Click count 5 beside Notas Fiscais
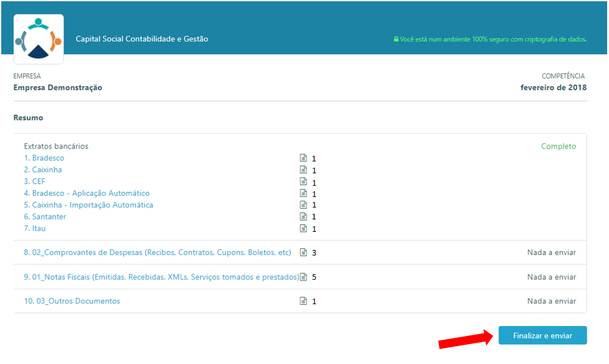The image size is (609, 364). [314, 277]
